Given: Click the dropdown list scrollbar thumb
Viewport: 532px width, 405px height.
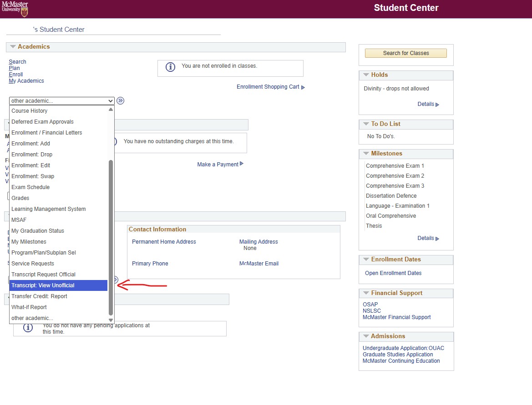Looking at the screenshot, I should (x=111, y=238).
